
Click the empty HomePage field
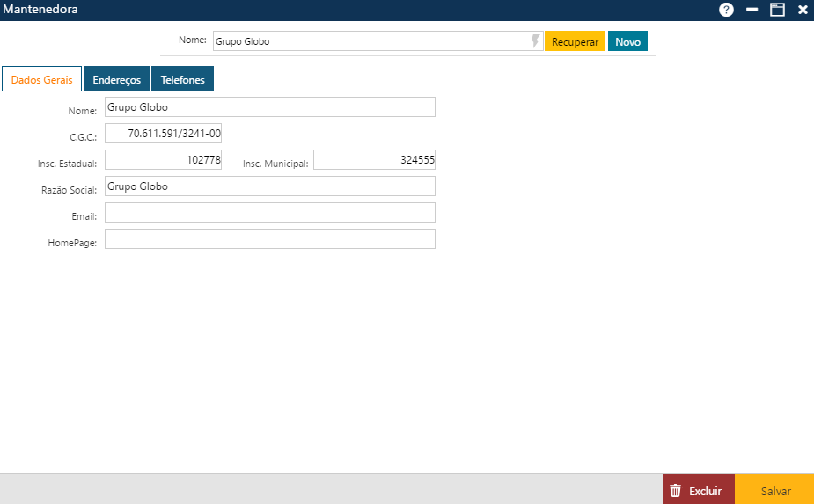269,239
